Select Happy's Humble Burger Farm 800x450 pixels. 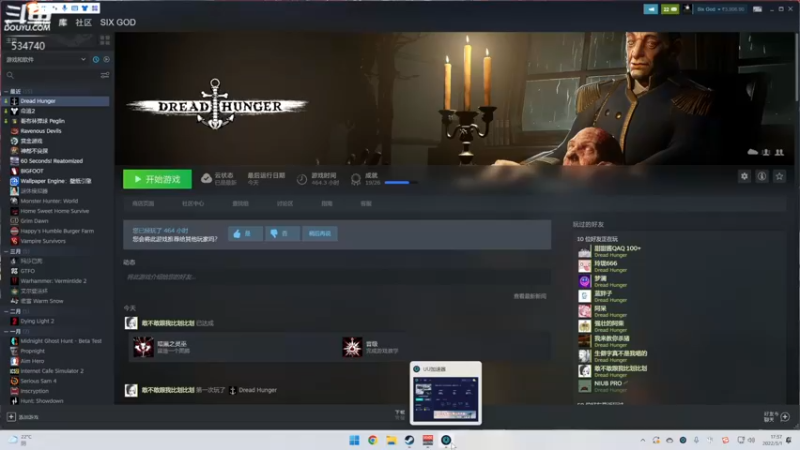click(56, 231)
